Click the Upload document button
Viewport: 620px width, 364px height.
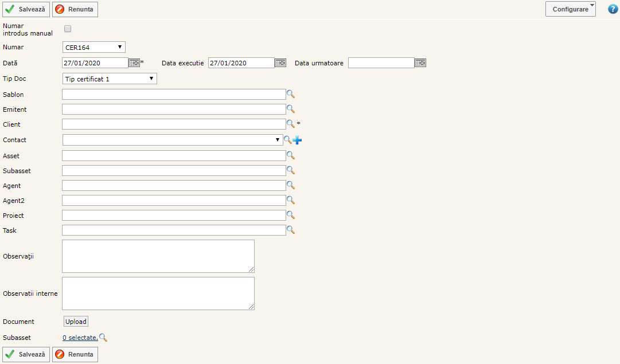coord(76,322)
